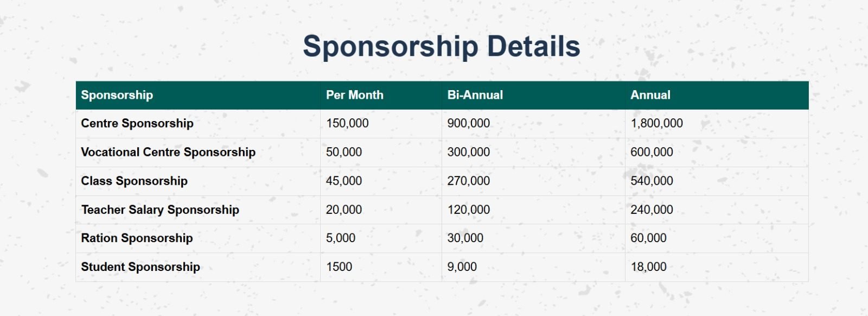Click the Bi-Annual column header

pyautogui.click(x=475, y=95)
